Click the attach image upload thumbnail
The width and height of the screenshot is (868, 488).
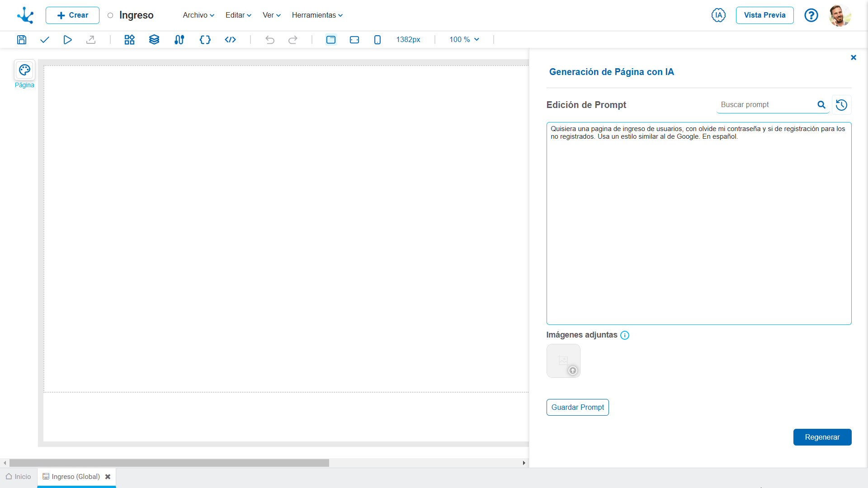tap(563, 361)
